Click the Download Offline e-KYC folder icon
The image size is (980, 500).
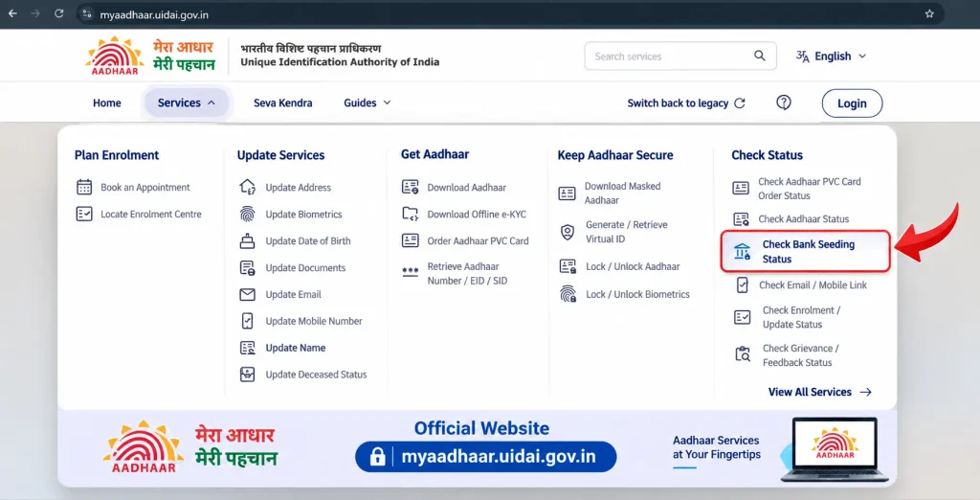[410, 214]
